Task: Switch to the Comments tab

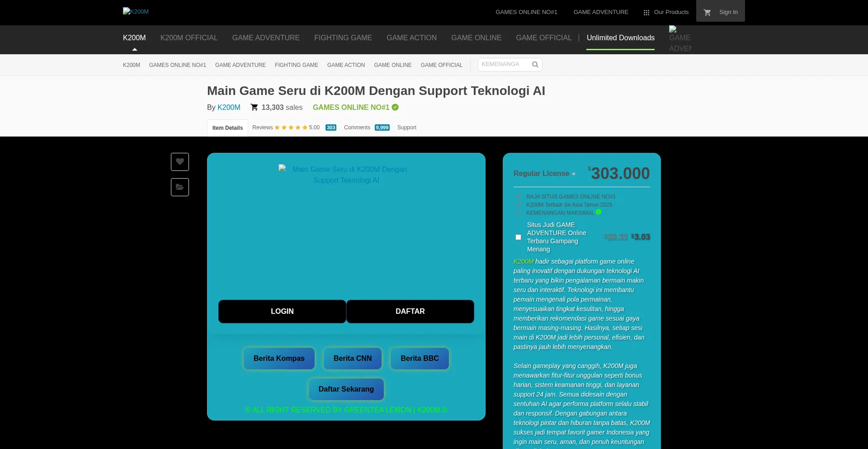Action: (x=357, y=128)
